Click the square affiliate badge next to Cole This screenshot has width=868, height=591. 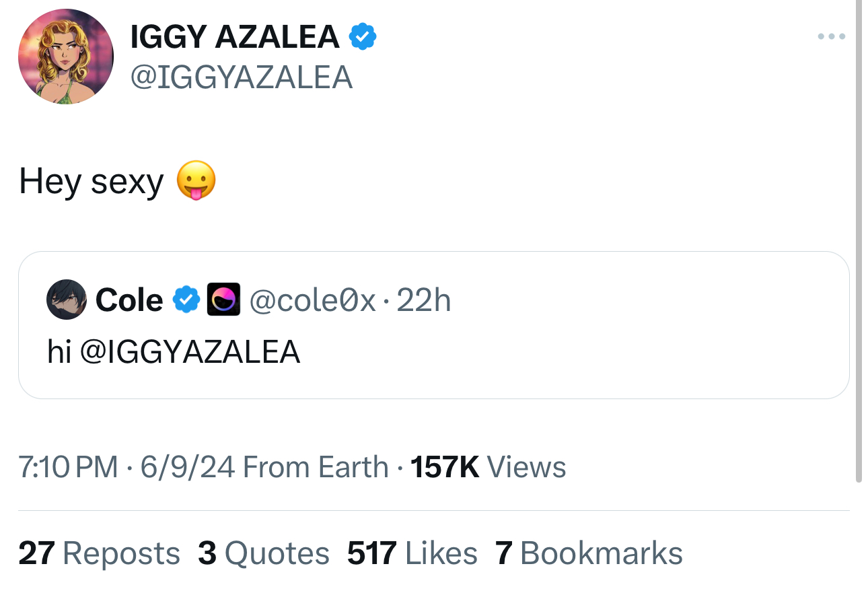pyautogui.click(x=223, y=300)
